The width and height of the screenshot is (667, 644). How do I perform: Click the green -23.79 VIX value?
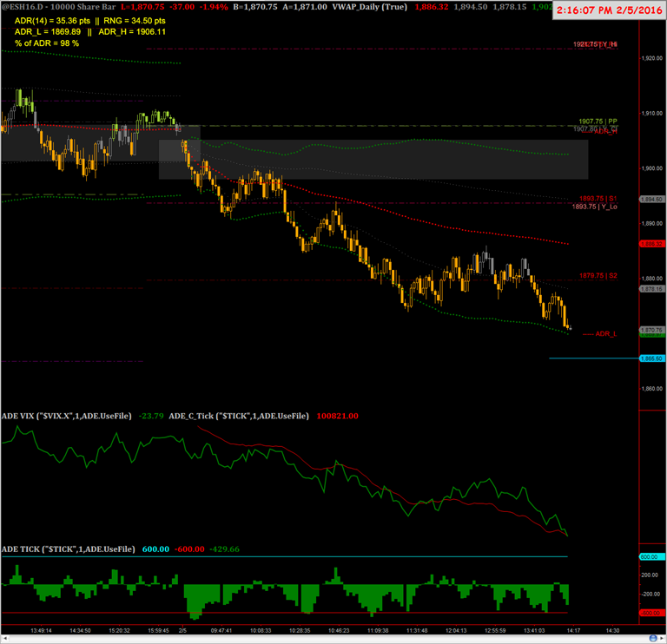click(151, 416)
